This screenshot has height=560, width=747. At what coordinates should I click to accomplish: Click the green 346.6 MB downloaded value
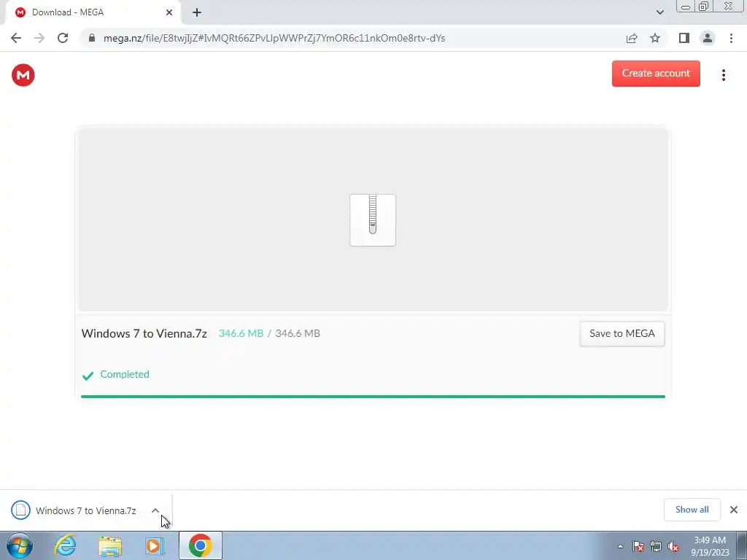pyautogui.click(x=241, y=333)
